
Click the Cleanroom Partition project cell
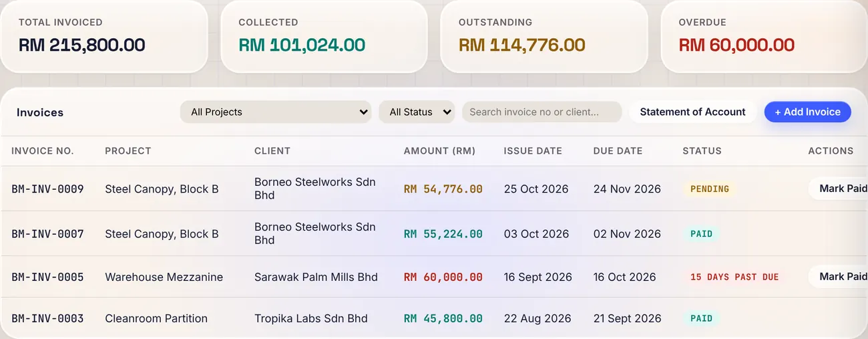156,318
